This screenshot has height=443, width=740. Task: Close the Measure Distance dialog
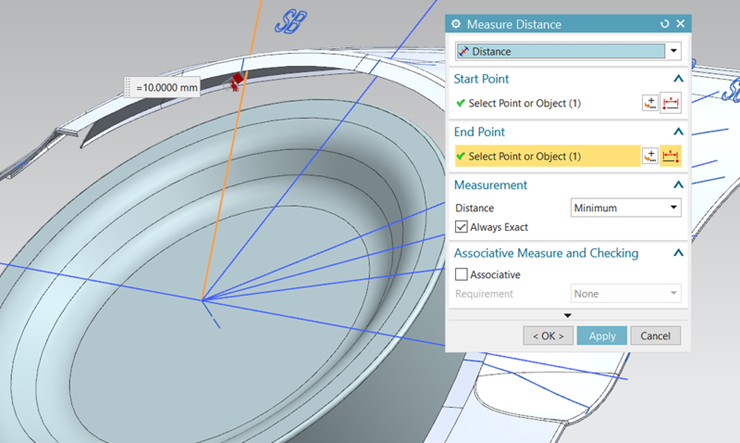click(x=680, y=24)
